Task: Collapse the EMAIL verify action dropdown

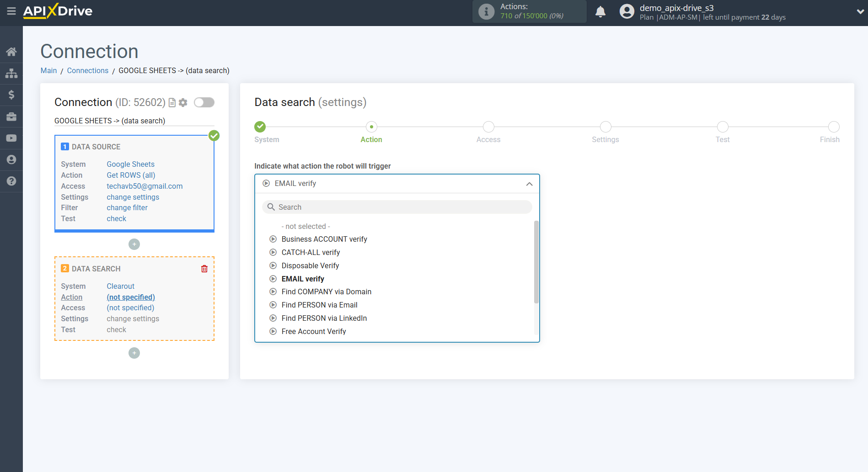Action: pos(529,184)
